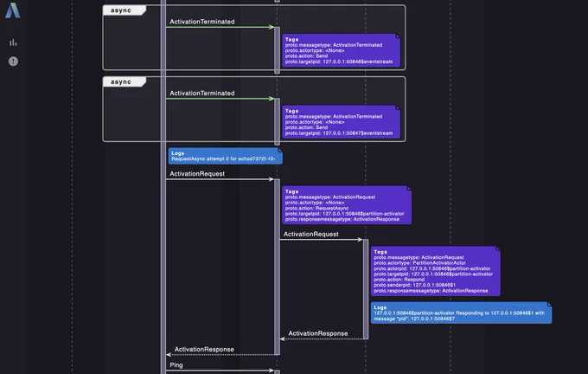
Task: Select ActivationTerminated label above the 50848$eventstream tags
Action: (202, 22)
